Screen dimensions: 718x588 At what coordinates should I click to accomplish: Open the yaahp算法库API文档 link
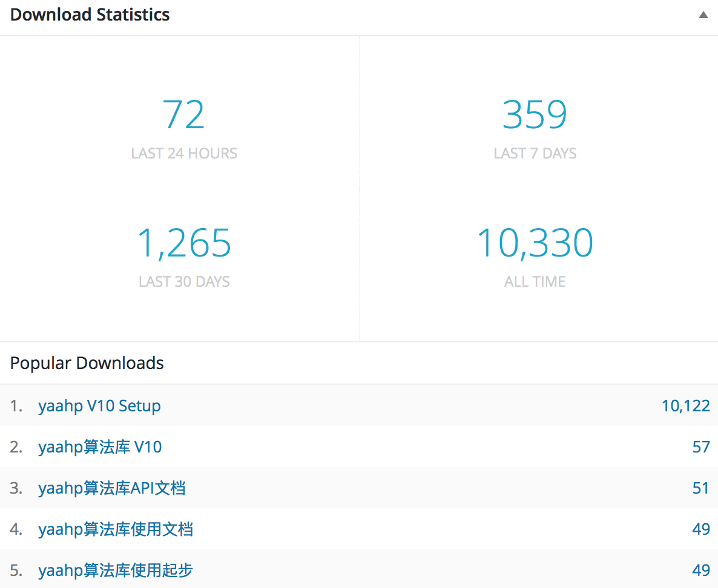coord(112,488)
